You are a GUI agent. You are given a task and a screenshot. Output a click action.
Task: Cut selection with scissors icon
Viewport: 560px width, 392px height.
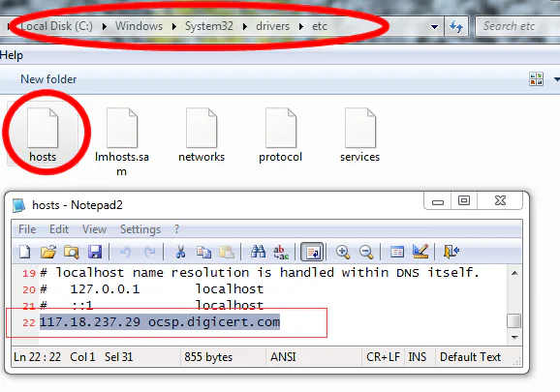click(181, 252)
